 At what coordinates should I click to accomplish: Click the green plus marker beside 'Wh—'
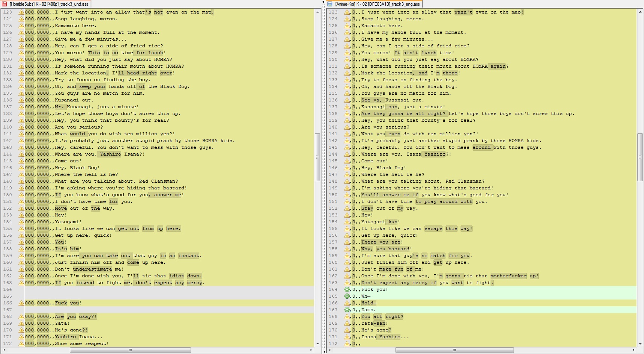pos(347,296)
